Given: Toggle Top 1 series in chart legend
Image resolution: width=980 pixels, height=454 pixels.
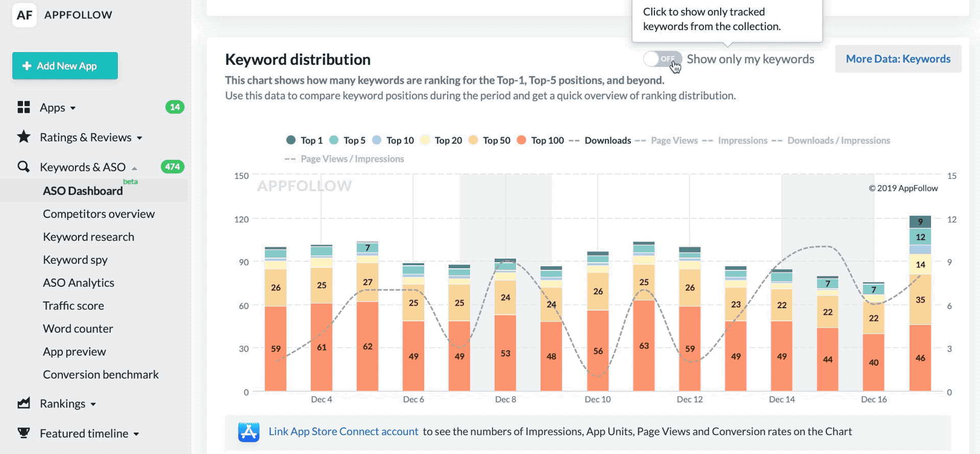Looking at the screenshot, I should click(305, 140).
